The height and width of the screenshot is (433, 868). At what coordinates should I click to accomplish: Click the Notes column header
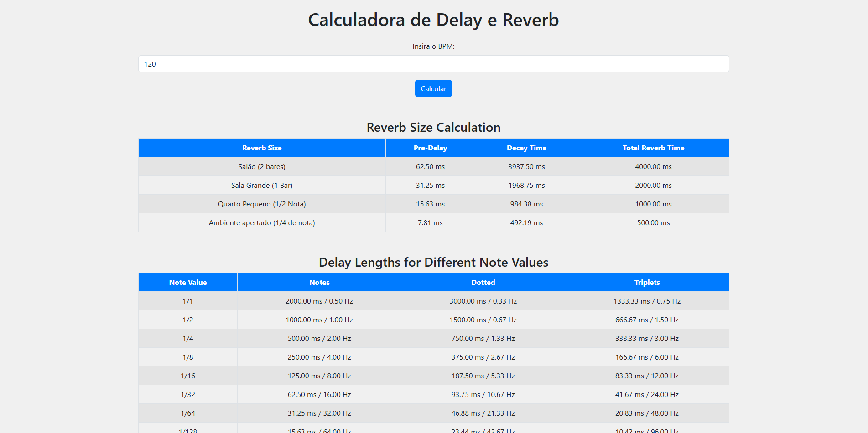(319, 282)
